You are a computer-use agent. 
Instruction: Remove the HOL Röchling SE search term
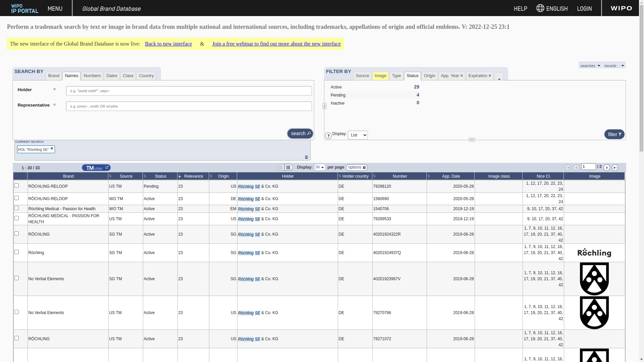pyautogui.click(x=52, y=148)
